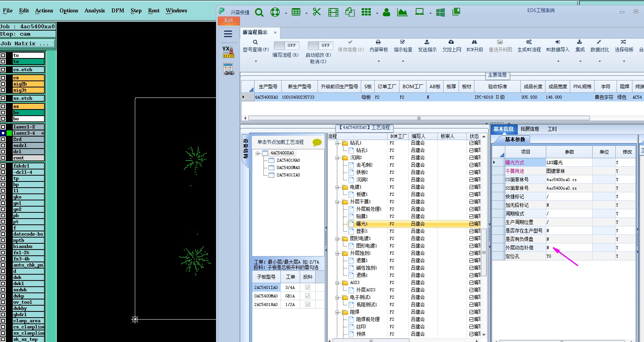Click the 内部审核 printer icon
The width and height of the screenshot is (644, 342).
pos(378,42)
